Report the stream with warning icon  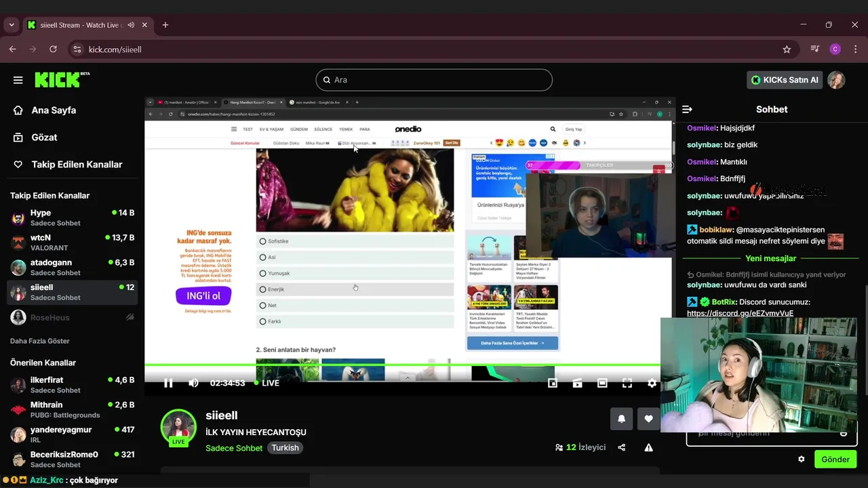(x=648, y=447)
